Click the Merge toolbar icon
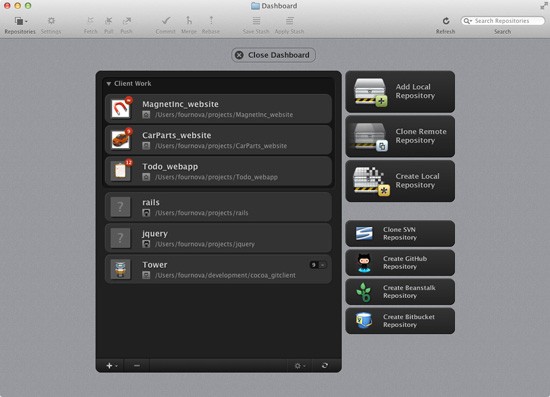The image size is (550, 397). (189, 21)
